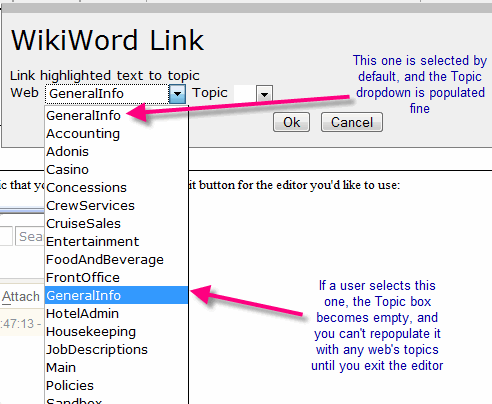This screenshot has height=404, width=492.
Task: Select FoodAndBeverage web option
Action: 116,260
